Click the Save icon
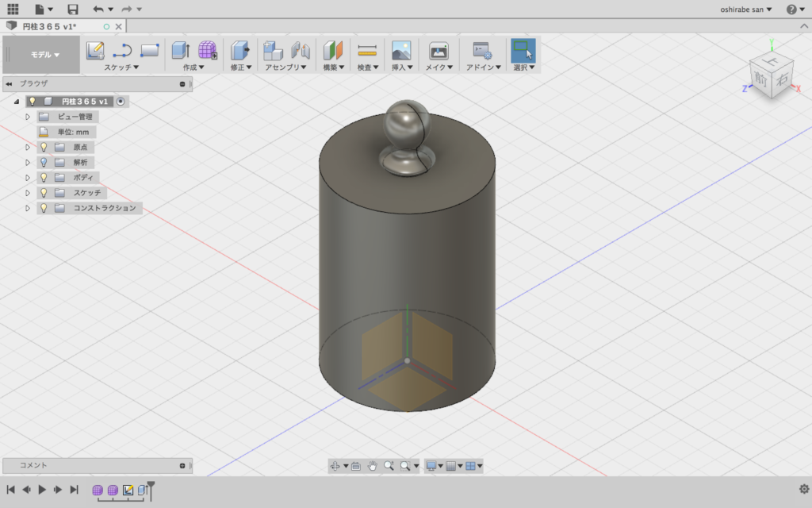 73,9
